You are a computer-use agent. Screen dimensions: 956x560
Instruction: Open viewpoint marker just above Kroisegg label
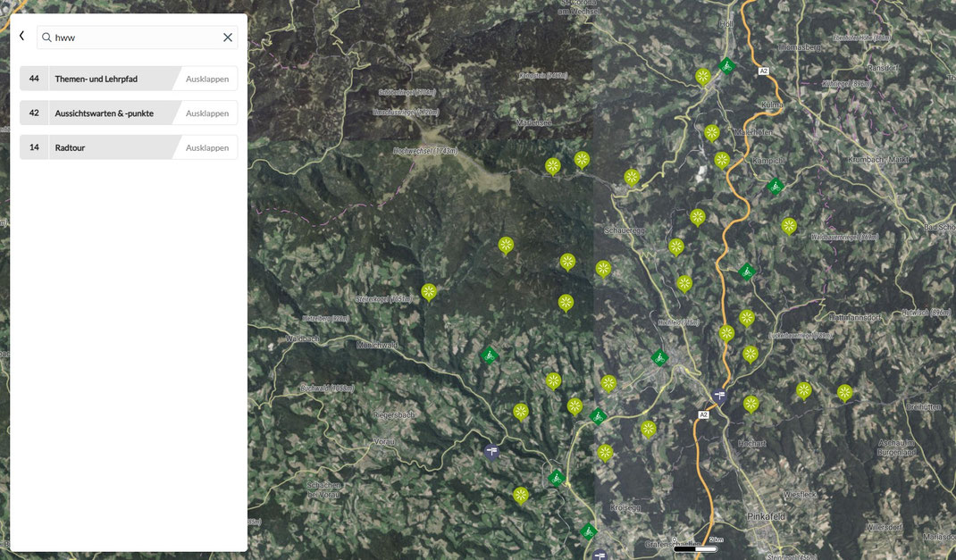605,454
